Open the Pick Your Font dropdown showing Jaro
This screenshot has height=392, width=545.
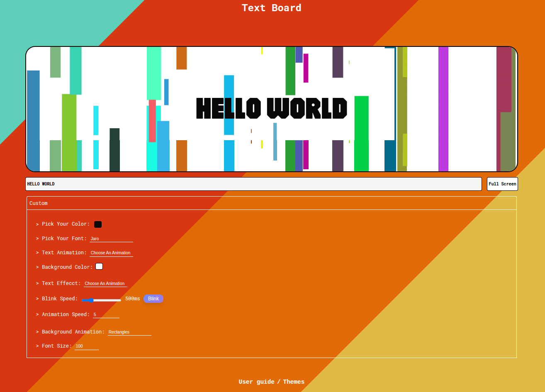(x=111, y=239)
